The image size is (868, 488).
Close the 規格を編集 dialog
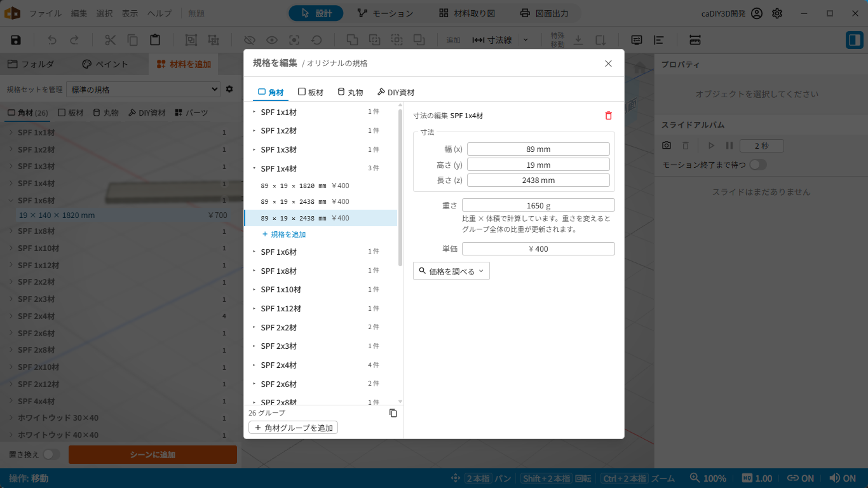[x=608, y=64]
